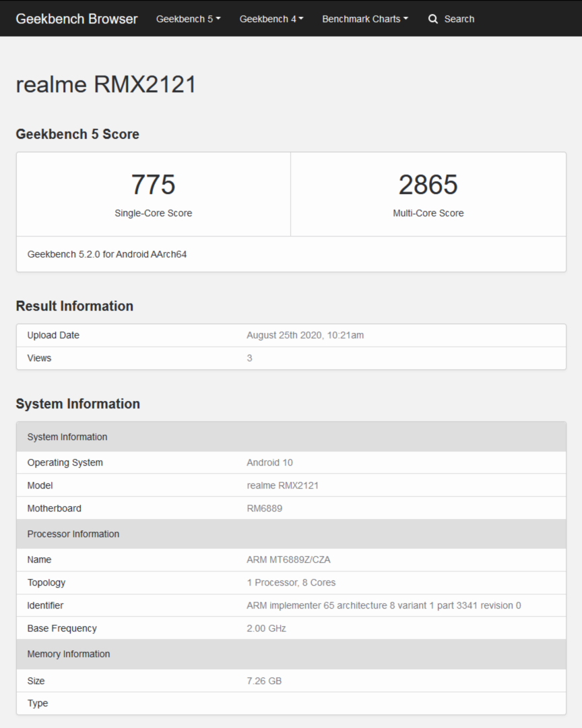Select the 7.26 GB memory value
The width and height of the screenshot is (582, 728).
pyautogui.click(x=263, y=681)
